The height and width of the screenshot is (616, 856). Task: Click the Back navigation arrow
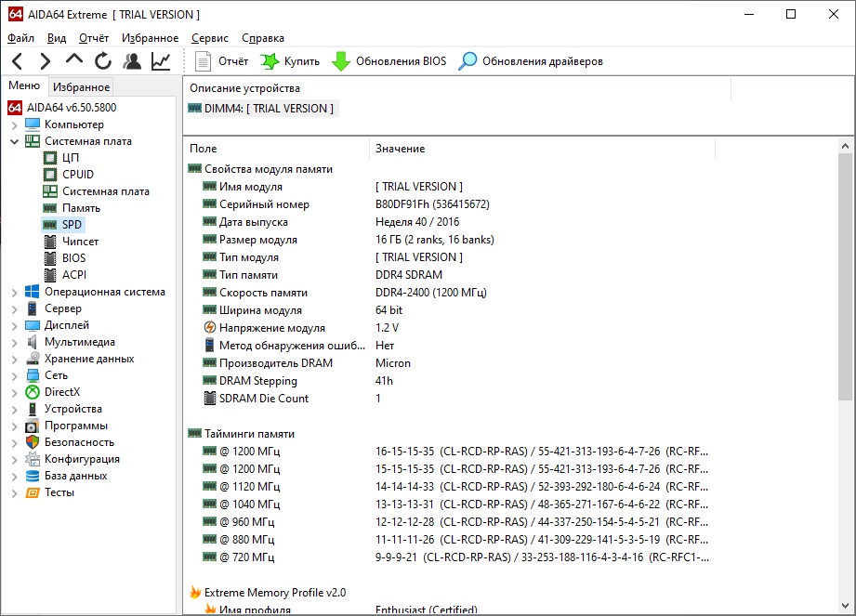17,61
